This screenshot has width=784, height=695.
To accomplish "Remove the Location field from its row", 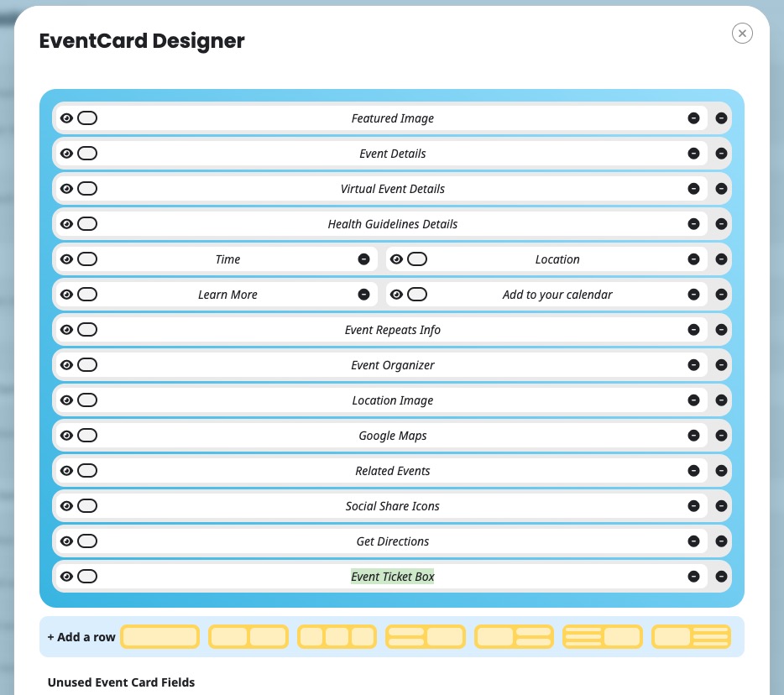I will tap(693, 259).
